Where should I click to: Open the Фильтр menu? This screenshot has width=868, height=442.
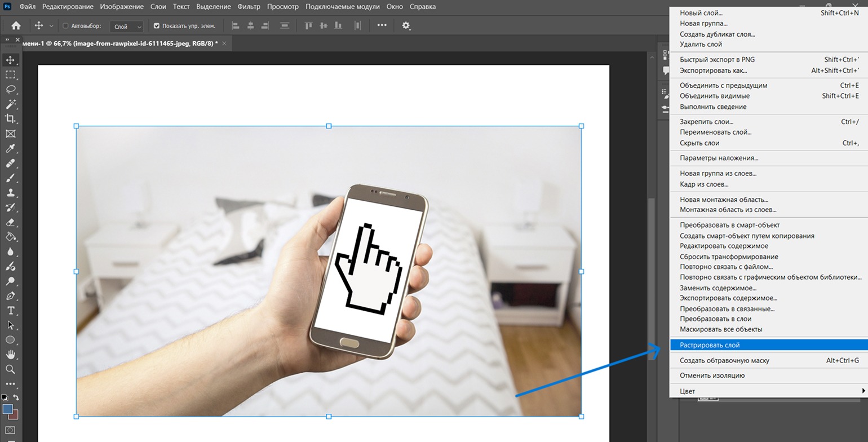249,7
